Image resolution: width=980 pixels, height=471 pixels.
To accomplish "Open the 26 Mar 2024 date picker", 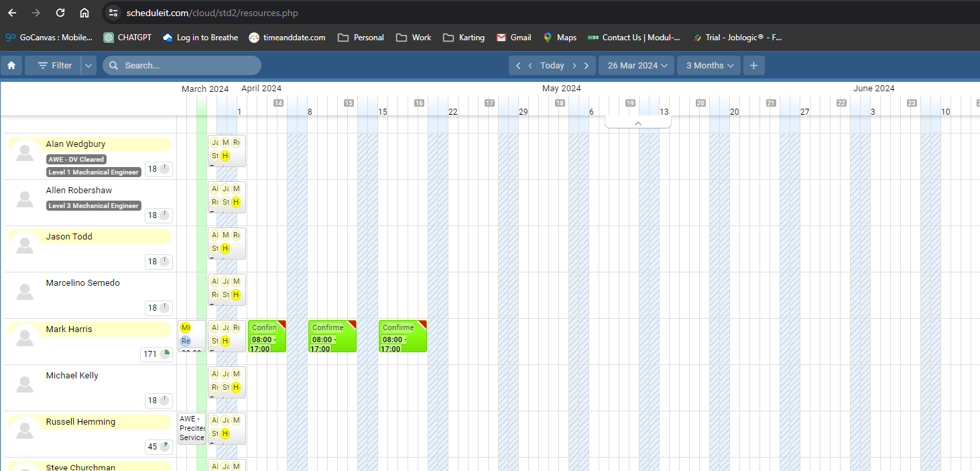I will point(637,66).
